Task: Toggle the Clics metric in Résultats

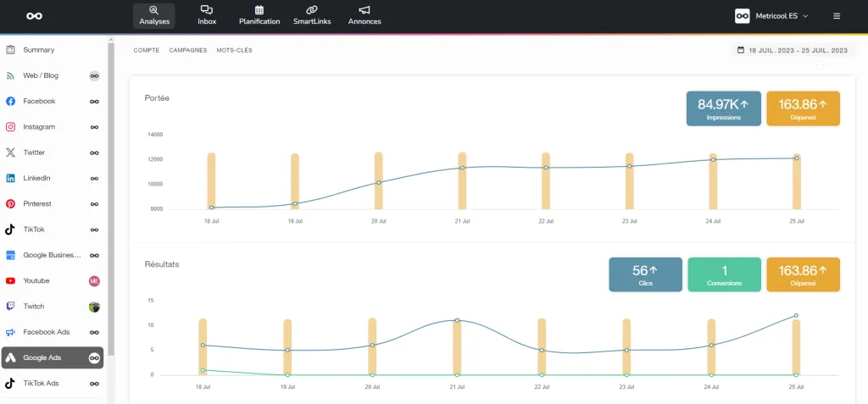Action: pyautogui.click(x=646, y=274)
